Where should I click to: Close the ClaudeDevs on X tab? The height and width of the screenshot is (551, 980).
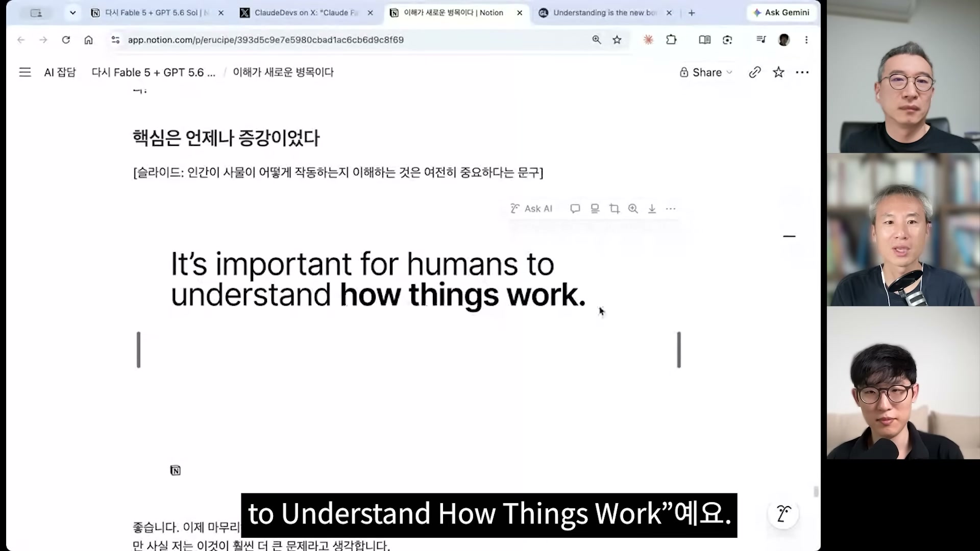[371, 13]
